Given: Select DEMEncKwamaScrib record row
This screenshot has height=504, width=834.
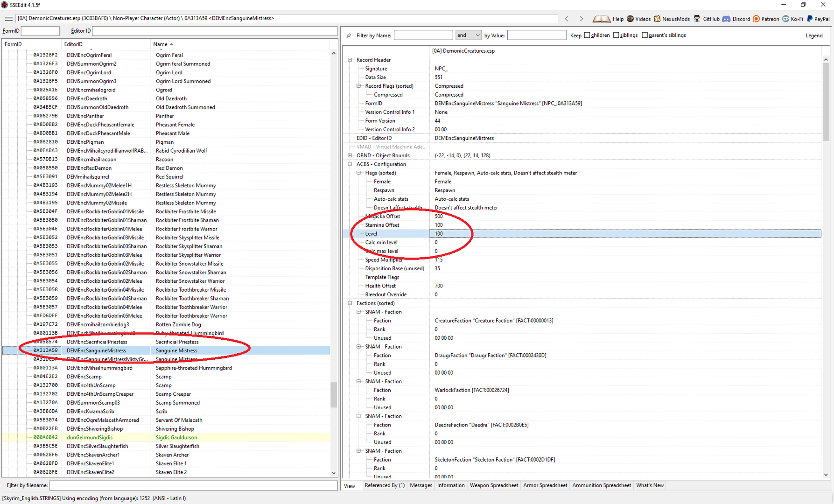Looking at the screenshot, I should point(166,411).
